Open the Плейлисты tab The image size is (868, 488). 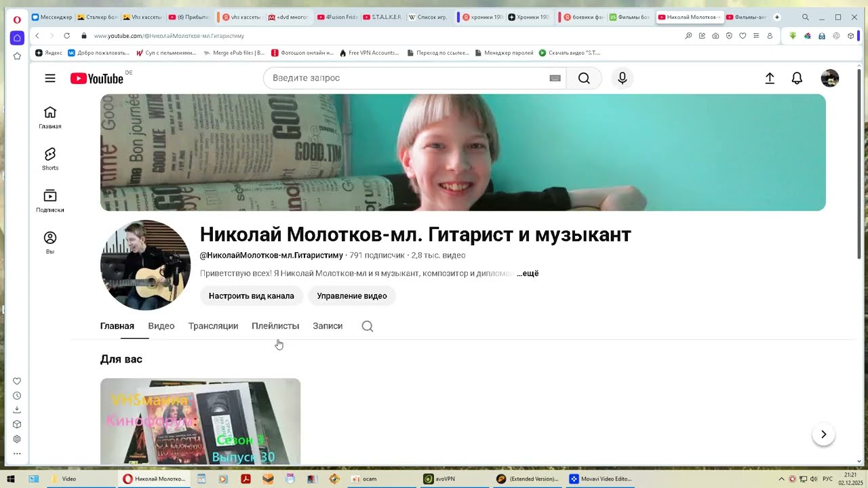click(x=275, y=326)
